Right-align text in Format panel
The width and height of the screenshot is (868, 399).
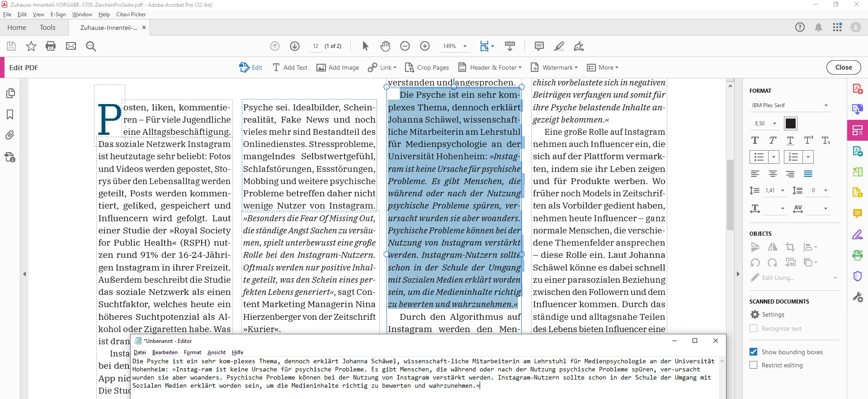point(790,174)
